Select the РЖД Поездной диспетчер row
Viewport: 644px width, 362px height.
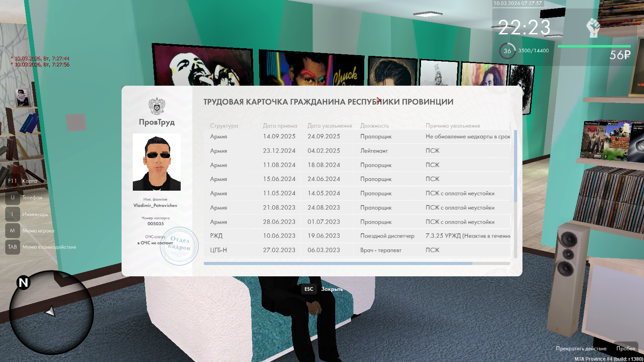tap(358, 236)
